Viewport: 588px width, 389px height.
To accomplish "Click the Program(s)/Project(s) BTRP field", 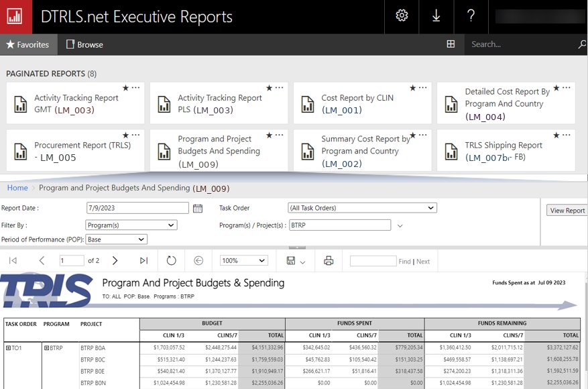I will (x=340, y=225).
